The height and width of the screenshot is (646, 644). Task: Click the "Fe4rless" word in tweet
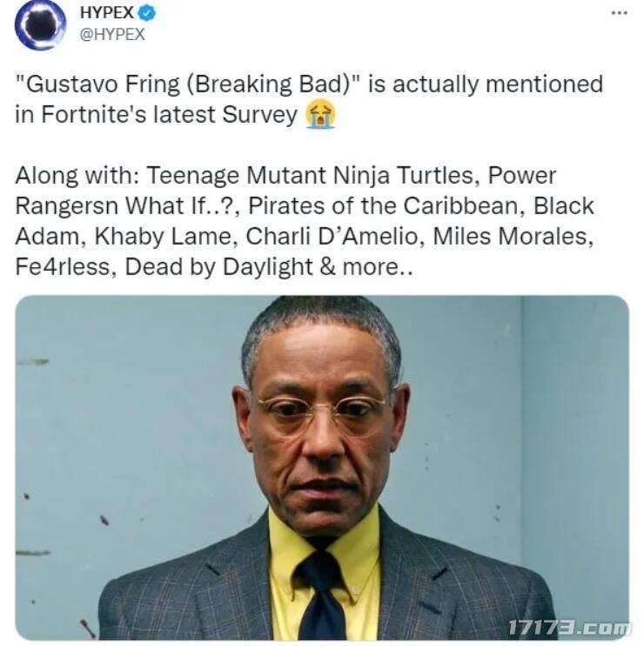coord(64,266)
